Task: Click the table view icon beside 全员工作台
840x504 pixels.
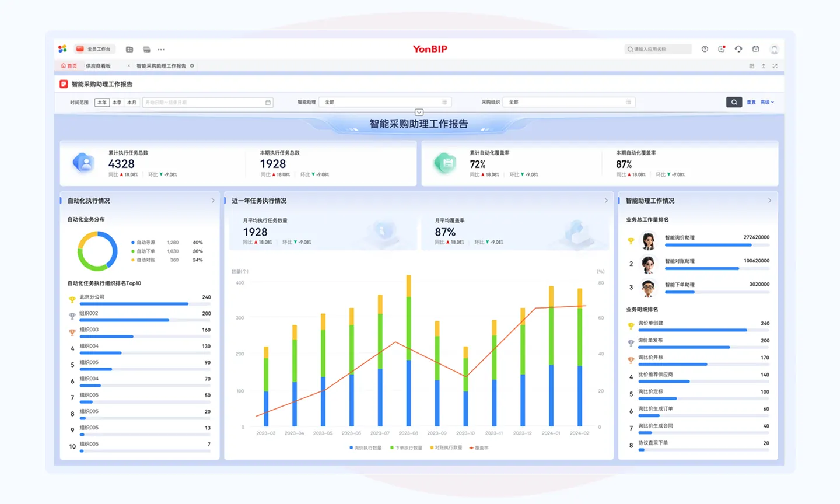Action: 129,50
